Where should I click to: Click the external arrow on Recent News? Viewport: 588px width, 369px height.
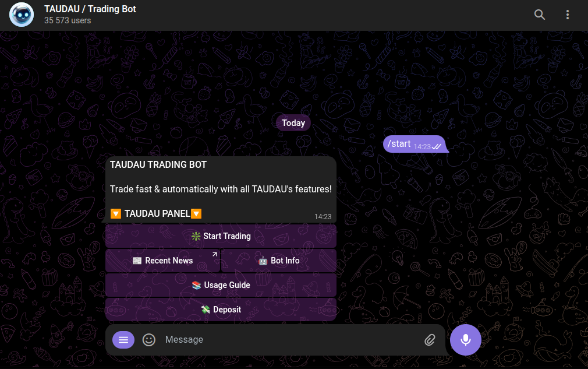coord(214,255)
